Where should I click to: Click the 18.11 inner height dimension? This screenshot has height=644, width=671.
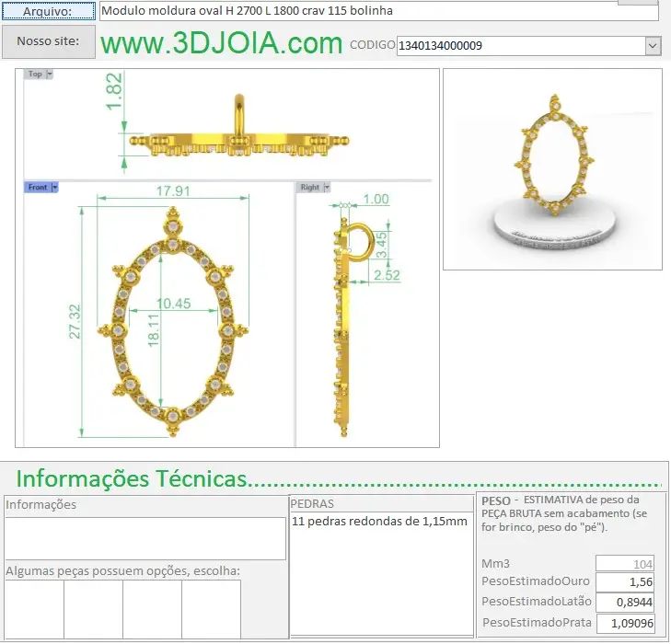153,330
